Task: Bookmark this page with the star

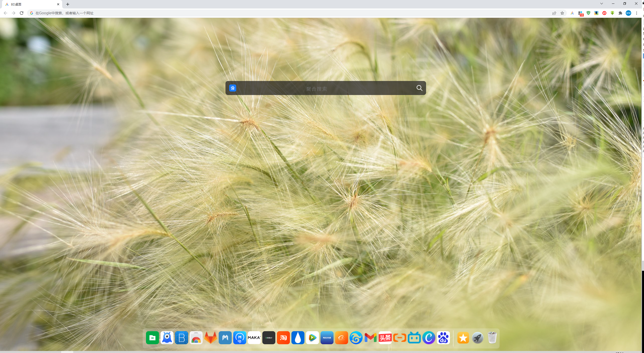Action: (x=562, y=13)
